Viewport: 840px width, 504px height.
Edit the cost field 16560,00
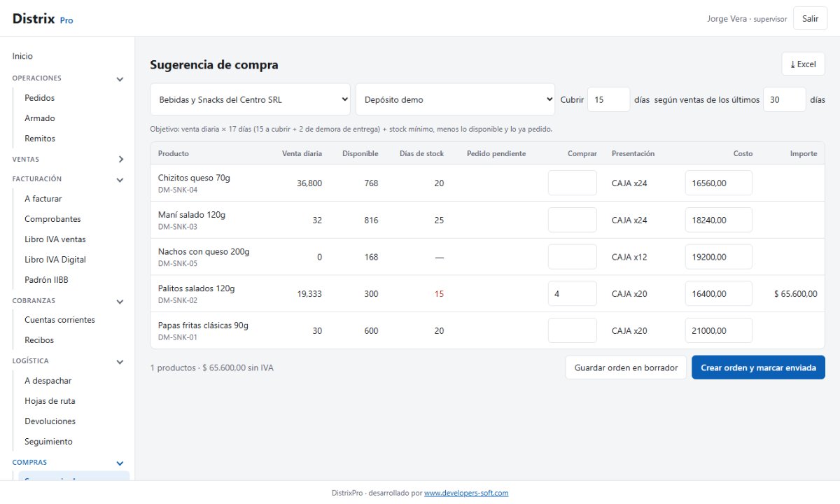point(719,183)
